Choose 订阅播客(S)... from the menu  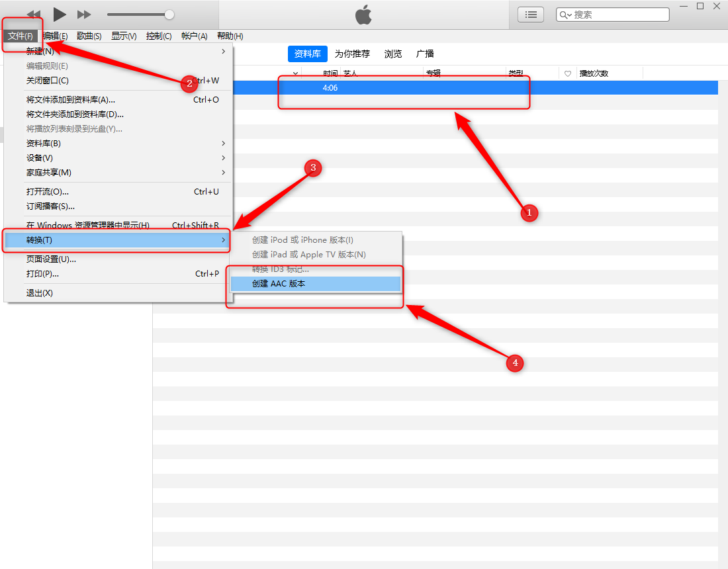pos(118,206)
